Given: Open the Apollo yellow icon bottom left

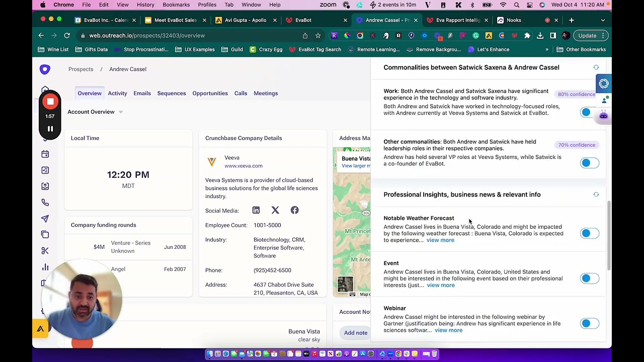Looking at the screenshot, I should (40, 329).
